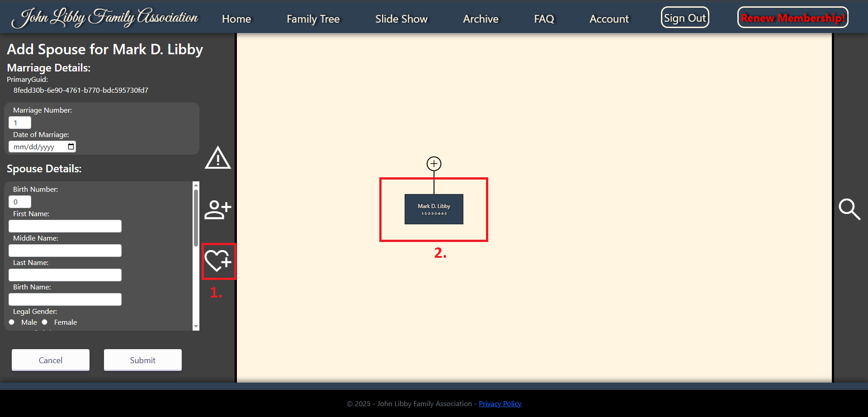Image resolution: width=868 pixels, height=417 pixels.
Task: Click the add spouse heart icon
Action: coord(218,261)
